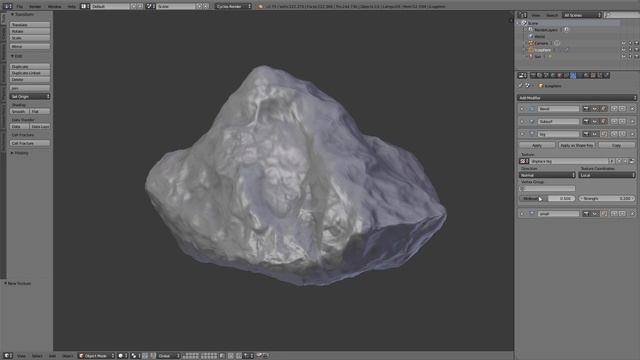Open the Render properties tab icon
The width and height of the screenshot is (640, 360).
[x=533, y=76]
